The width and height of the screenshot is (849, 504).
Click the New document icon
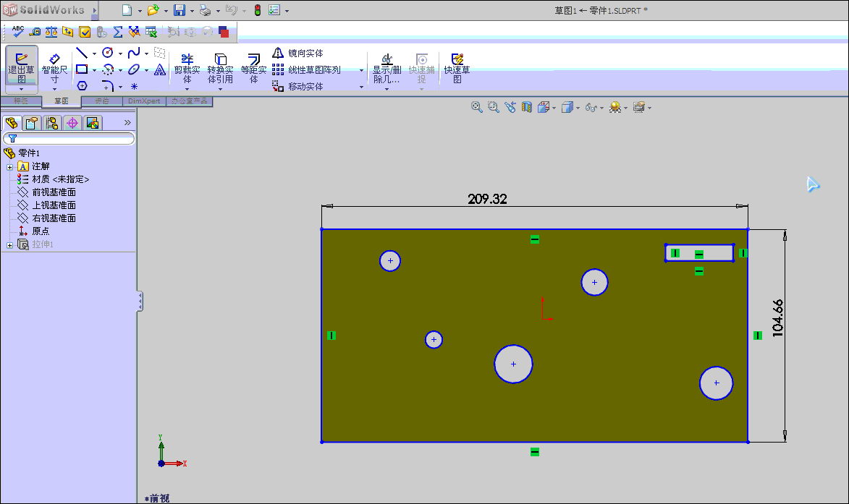tap(127, 9)
